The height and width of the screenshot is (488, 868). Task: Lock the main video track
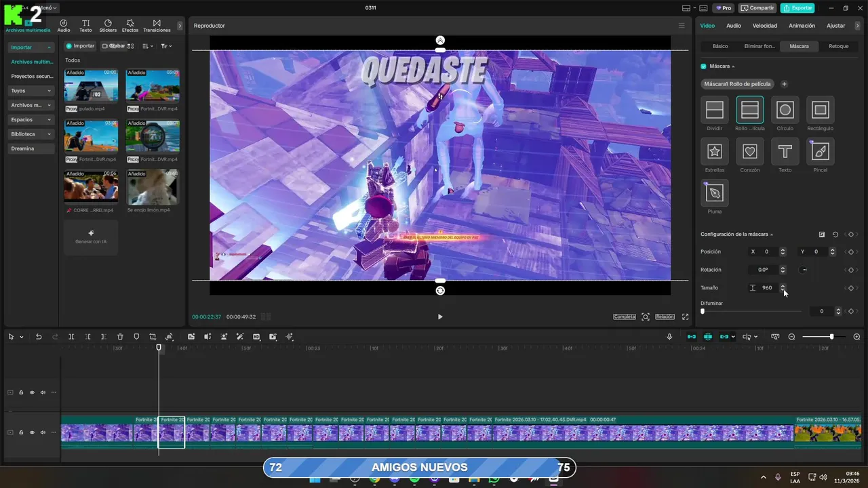pos(21,432)
